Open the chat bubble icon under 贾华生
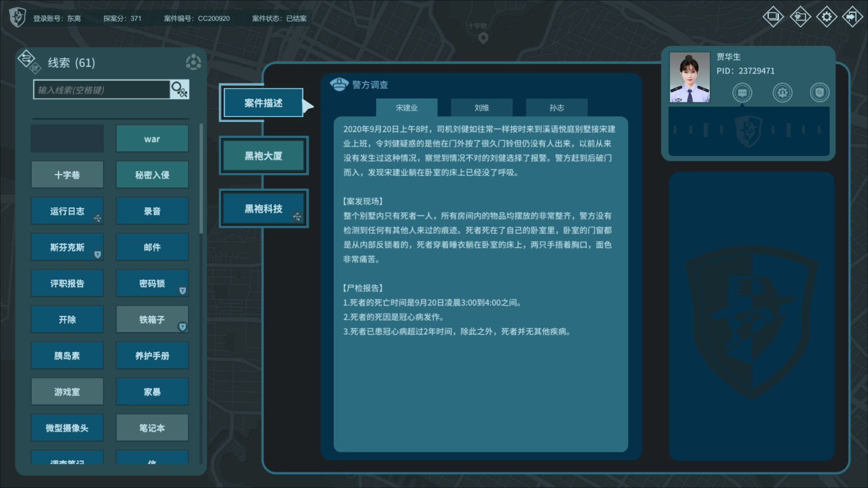Image resolution: width=868 pixels, height=488 pixels. [742, 93]
